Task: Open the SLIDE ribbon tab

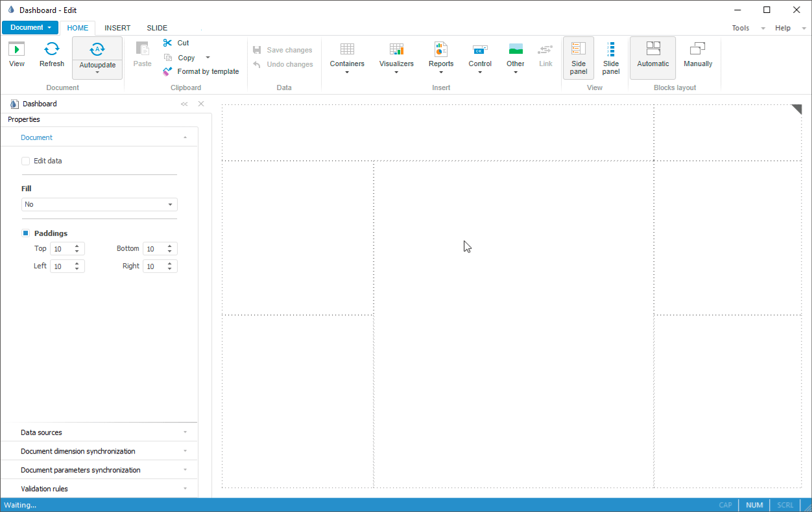Action: click(157, 28)
